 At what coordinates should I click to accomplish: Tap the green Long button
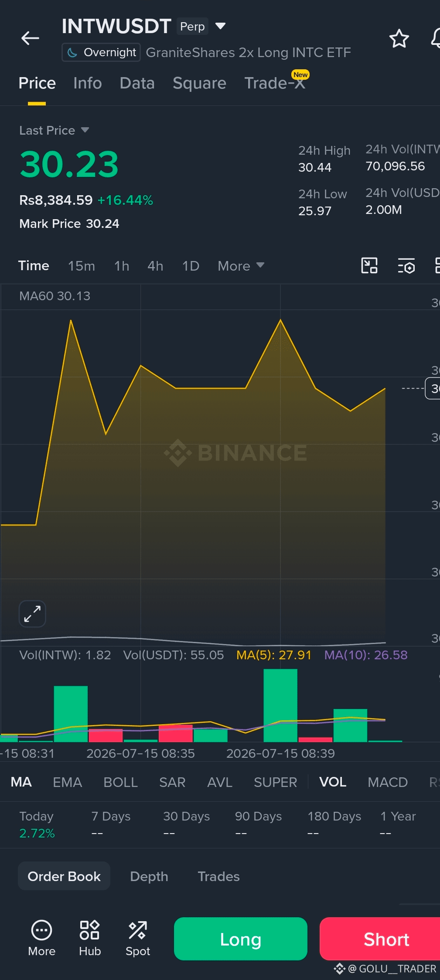pos(241,939)
